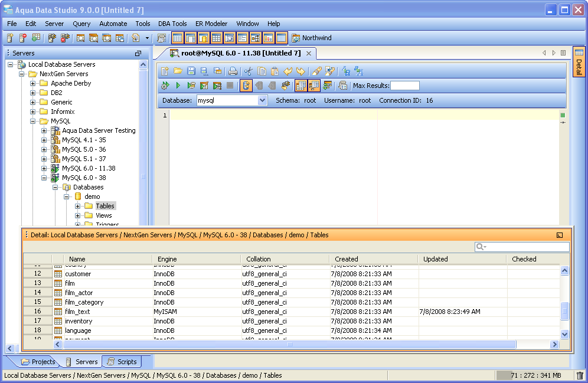Viewport: 588px width, 383px height.
Task: Sort by the Engine column header
Action: coord(197,259)
